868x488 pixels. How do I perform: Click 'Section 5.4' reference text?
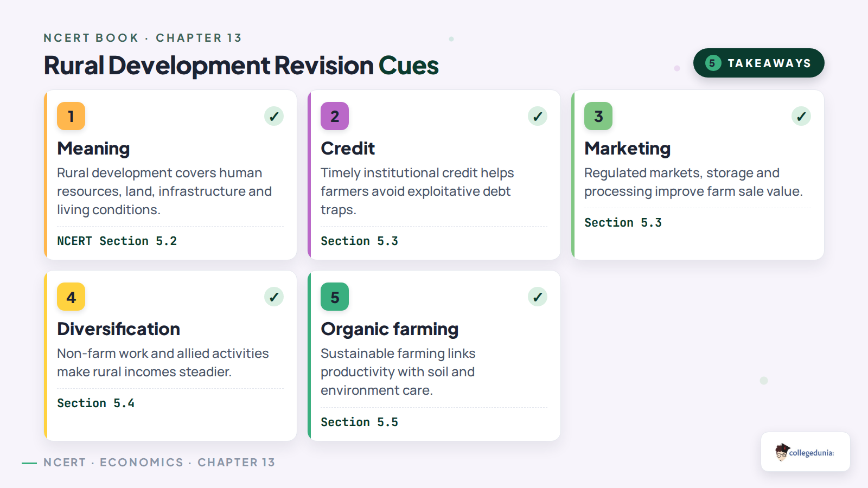click(95, 403)
